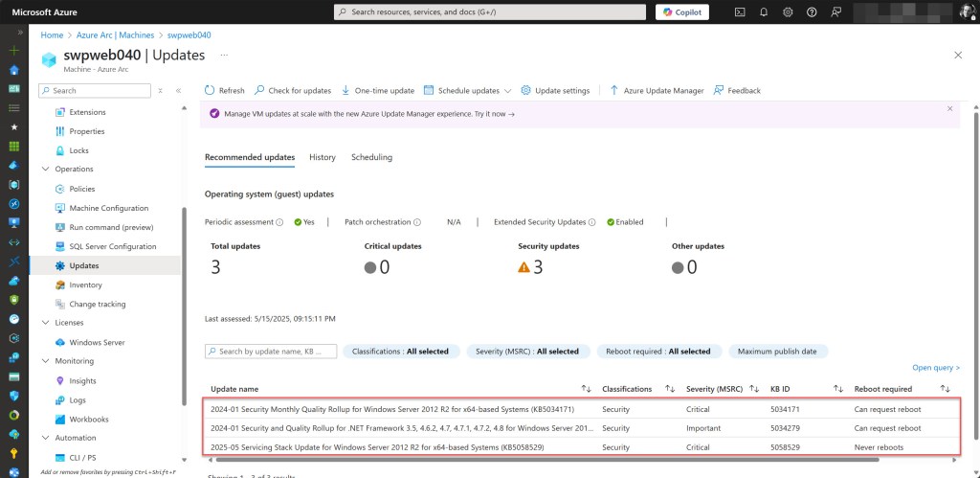Screen dimensions: 980x478
Task: Dismiss the Azure Update Manager banner
Action: 949,109
